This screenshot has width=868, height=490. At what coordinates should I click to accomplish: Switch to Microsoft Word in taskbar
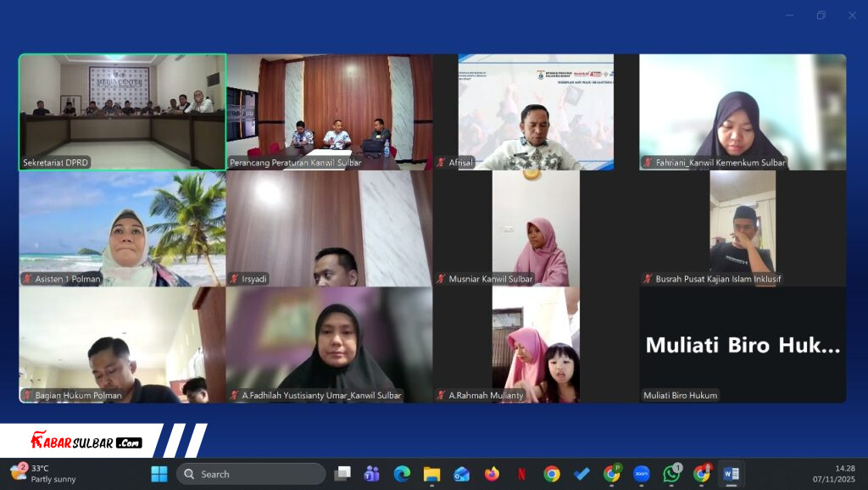coord(729,474)
